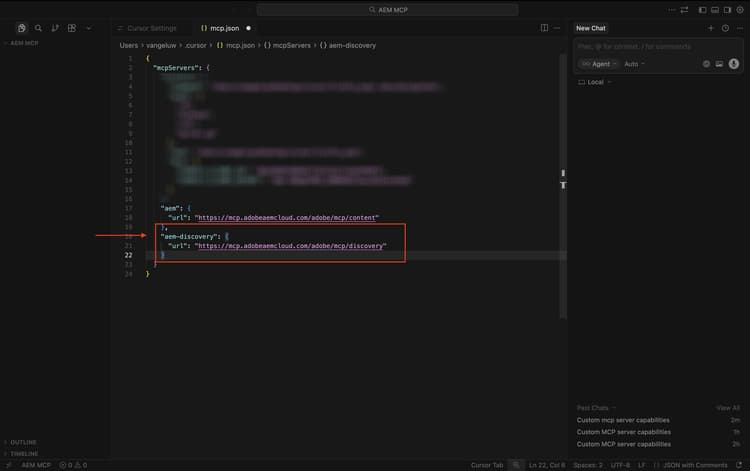Click the round context icon beside image icon
750x471 pixels.
[706, 64]
